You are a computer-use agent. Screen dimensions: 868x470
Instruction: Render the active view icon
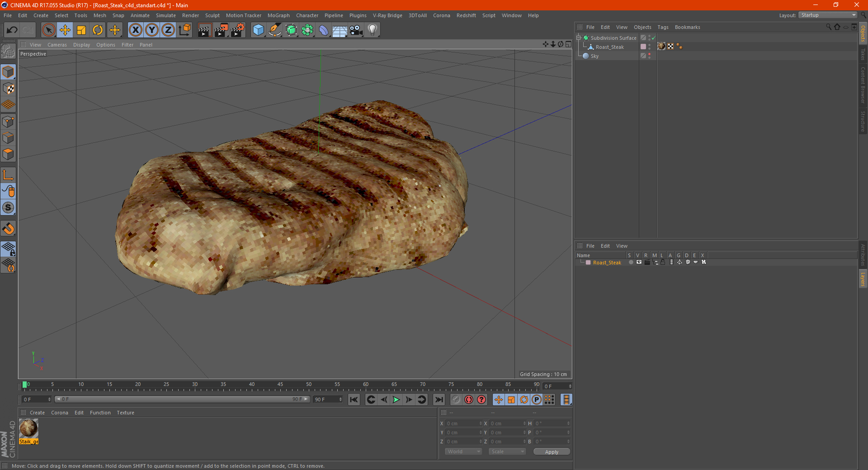[204, 30]
